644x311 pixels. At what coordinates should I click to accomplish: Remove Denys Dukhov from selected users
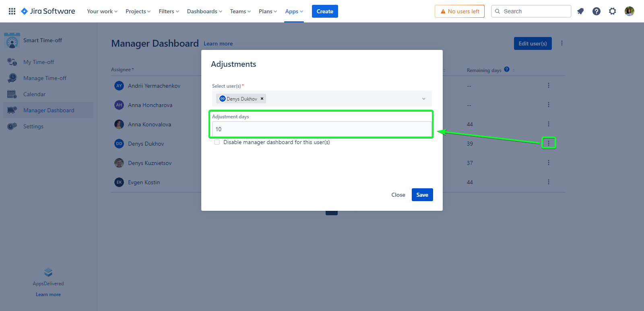(x=262, y=99)
